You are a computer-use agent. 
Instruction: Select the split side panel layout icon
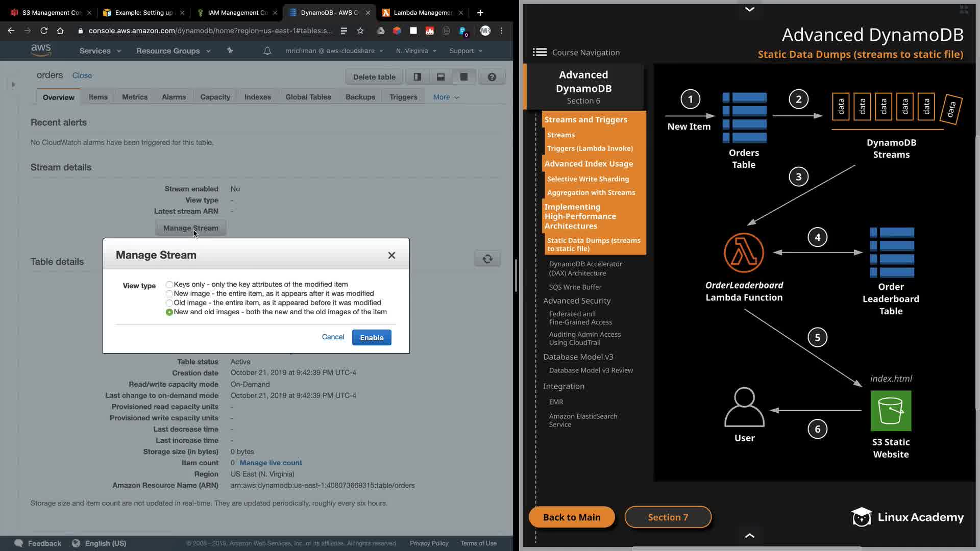click(x=417, y=77)
